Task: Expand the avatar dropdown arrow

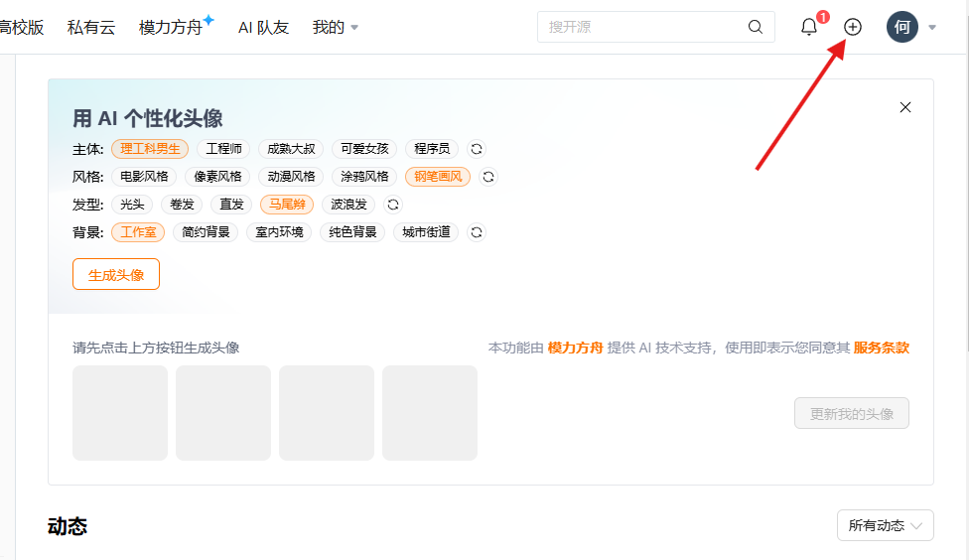Action: click(x=932, y=27)
